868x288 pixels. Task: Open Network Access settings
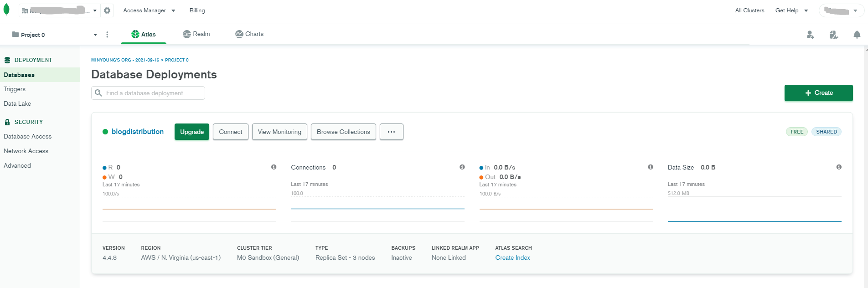pos(26,151)
